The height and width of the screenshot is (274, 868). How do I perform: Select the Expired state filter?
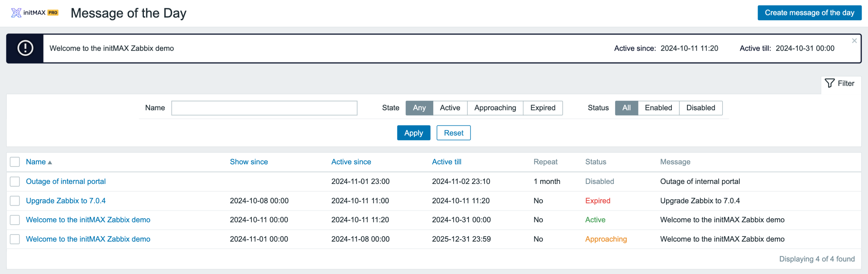542,108
